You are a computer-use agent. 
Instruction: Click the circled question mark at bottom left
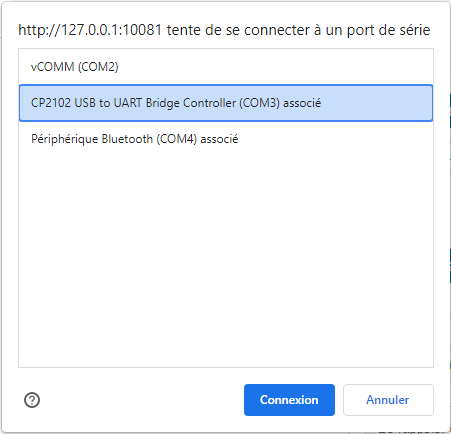32,400
